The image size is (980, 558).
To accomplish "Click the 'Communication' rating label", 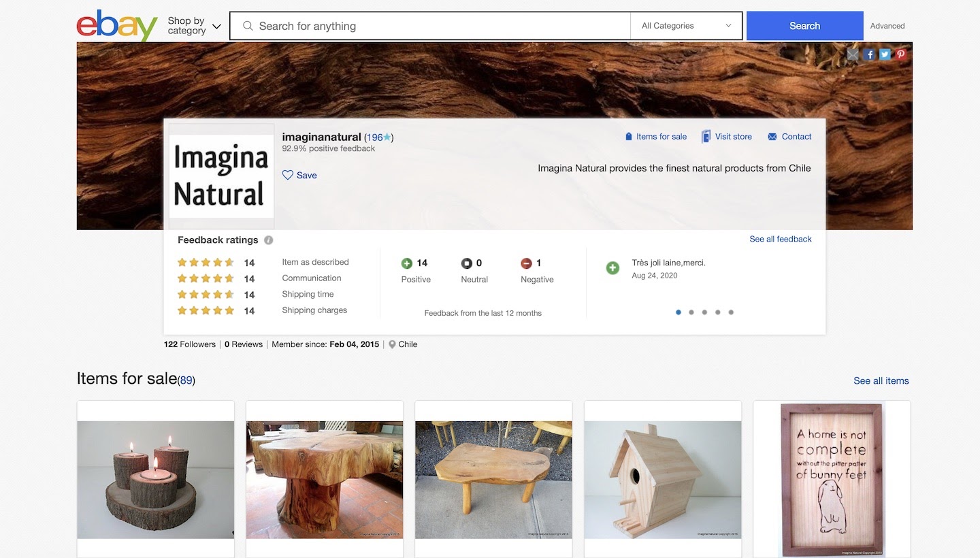I will [x=312, y=278].
